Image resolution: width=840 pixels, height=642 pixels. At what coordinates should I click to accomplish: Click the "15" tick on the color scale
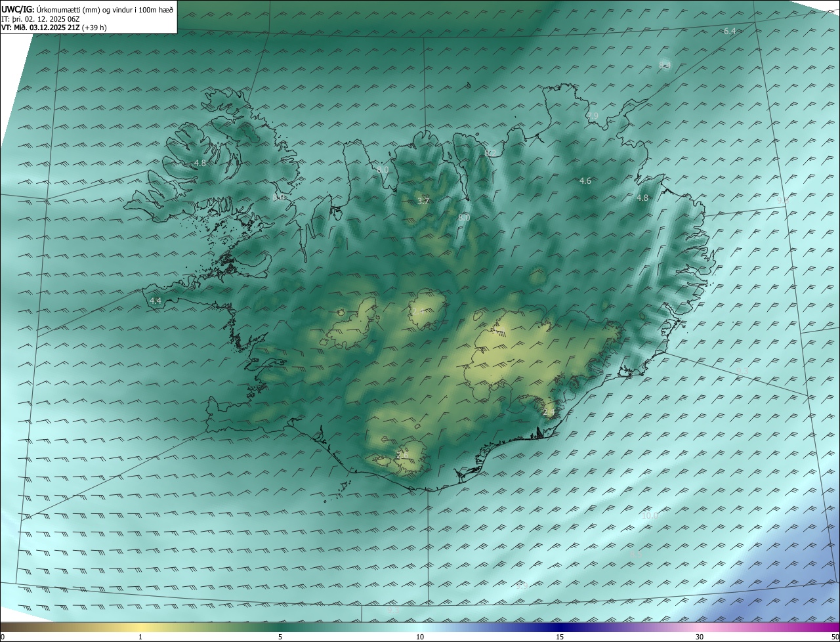tap(560, 637)
